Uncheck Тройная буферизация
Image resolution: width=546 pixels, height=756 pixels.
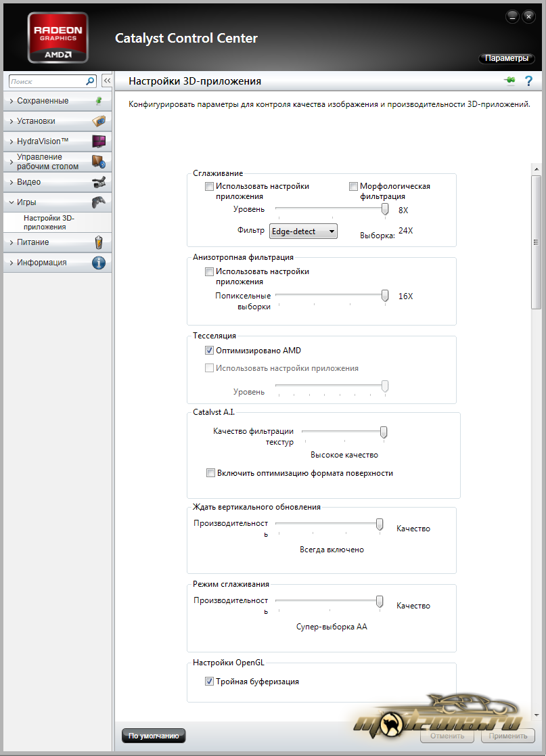209,682
